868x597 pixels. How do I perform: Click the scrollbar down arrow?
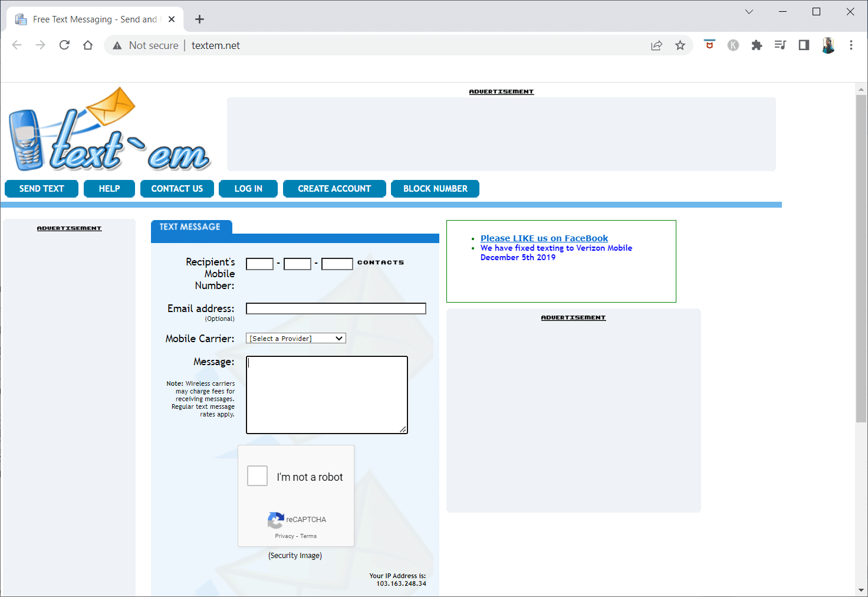tap(862, 590)
